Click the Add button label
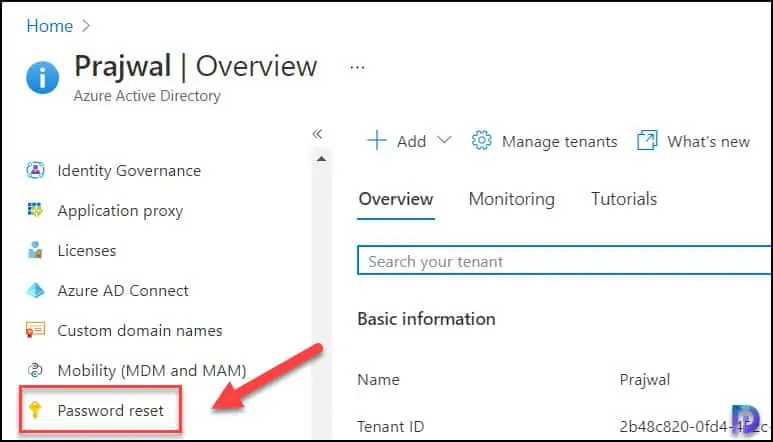The image size is (773, 442). 411,141
